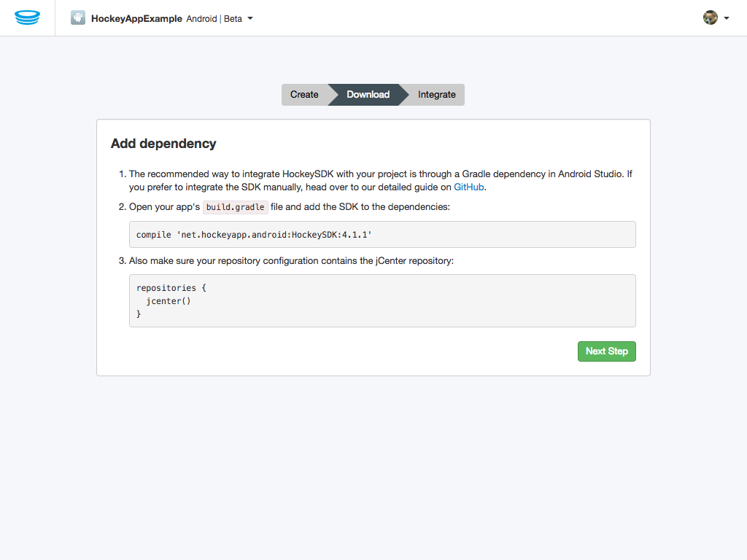Click the Android platform label in header
Viewport: 747px width, 560px height.
pos(201,18)
